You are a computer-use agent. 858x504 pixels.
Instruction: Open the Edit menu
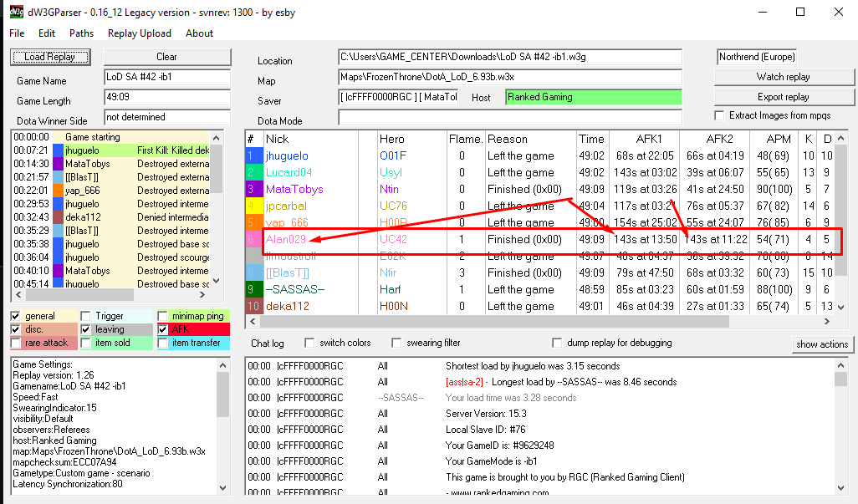(x=47, y=33)
